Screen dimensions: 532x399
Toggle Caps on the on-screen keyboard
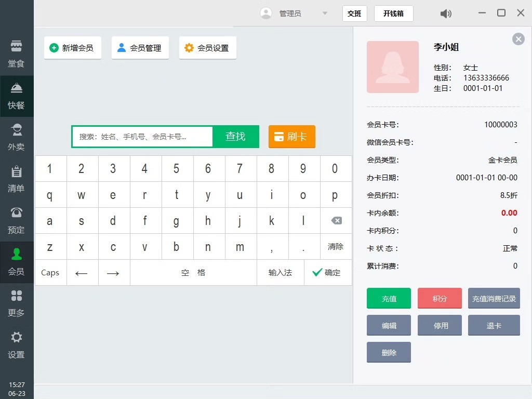pos(50,273)
